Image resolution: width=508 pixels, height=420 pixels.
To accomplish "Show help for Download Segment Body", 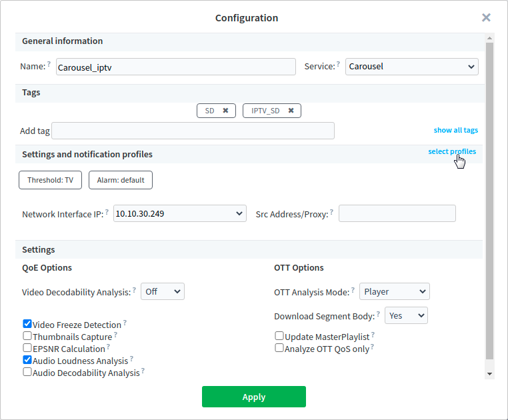I will tap(378, 313).
